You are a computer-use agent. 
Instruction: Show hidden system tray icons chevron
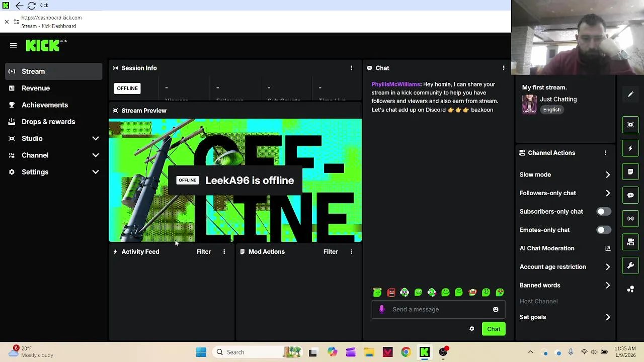pos(530,352)
